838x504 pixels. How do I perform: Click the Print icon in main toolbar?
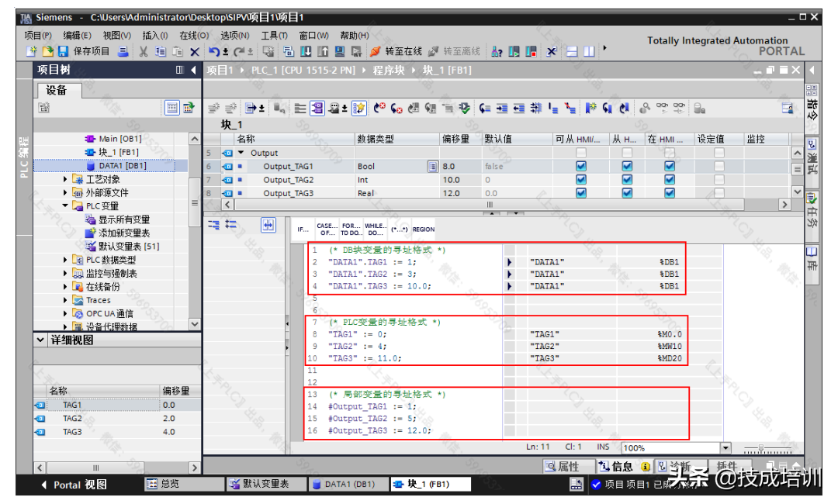click(123, 51)
